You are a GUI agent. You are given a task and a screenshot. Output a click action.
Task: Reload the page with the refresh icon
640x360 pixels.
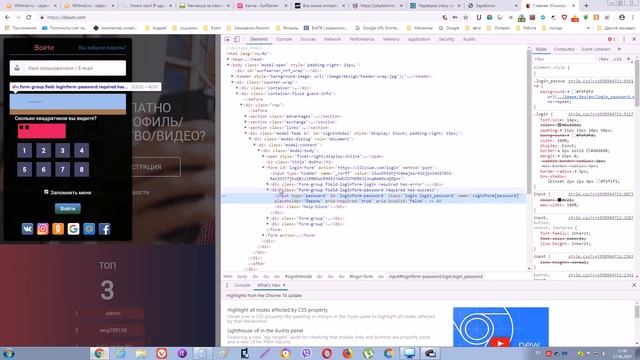tap(29, 17)
